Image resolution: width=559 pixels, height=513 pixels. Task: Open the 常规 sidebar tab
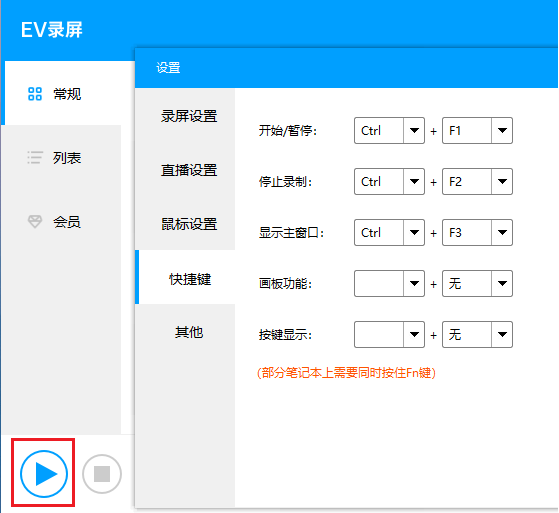(x=68, y=93)
